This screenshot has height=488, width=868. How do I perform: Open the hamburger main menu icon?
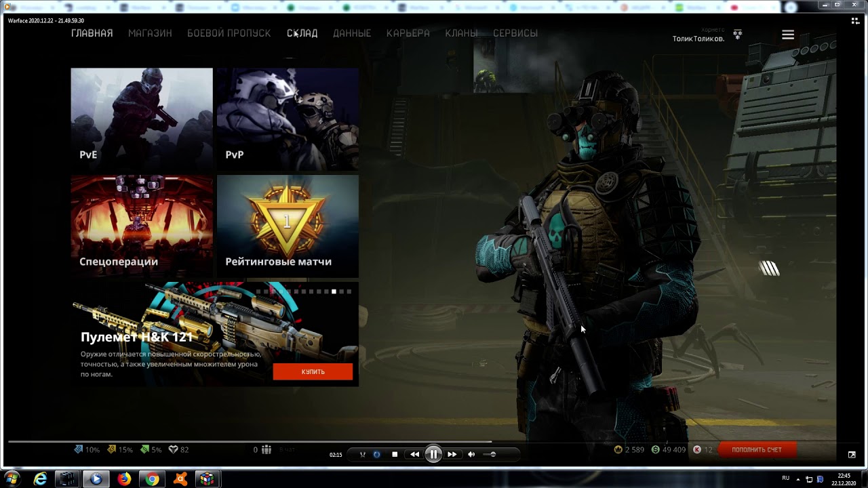point(788,35)
